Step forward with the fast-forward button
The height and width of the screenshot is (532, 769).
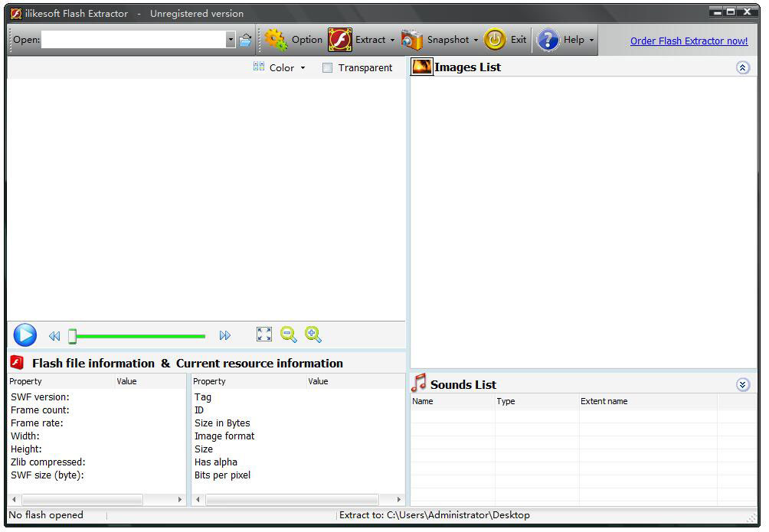point(225,335)
